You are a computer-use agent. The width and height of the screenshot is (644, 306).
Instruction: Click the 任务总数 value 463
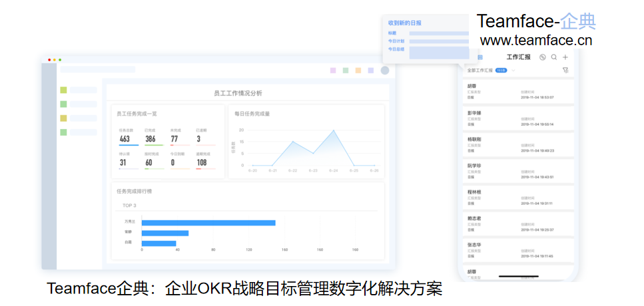pos(125,139)
